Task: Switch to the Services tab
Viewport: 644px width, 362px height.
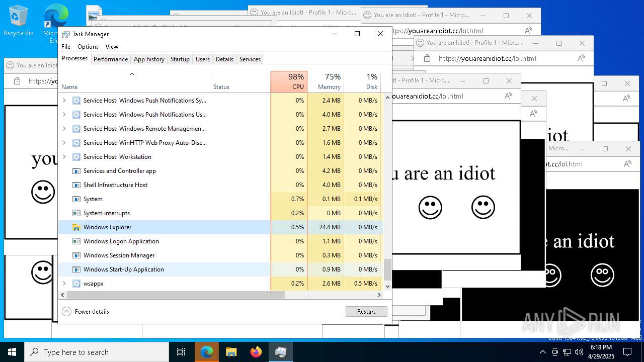Action: [x=250, y=59]
